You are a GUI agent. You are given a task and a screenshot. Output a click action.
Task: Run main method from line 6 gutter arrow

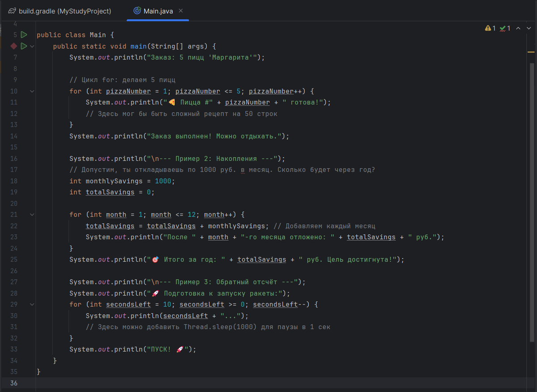click(x=24, y=46)
